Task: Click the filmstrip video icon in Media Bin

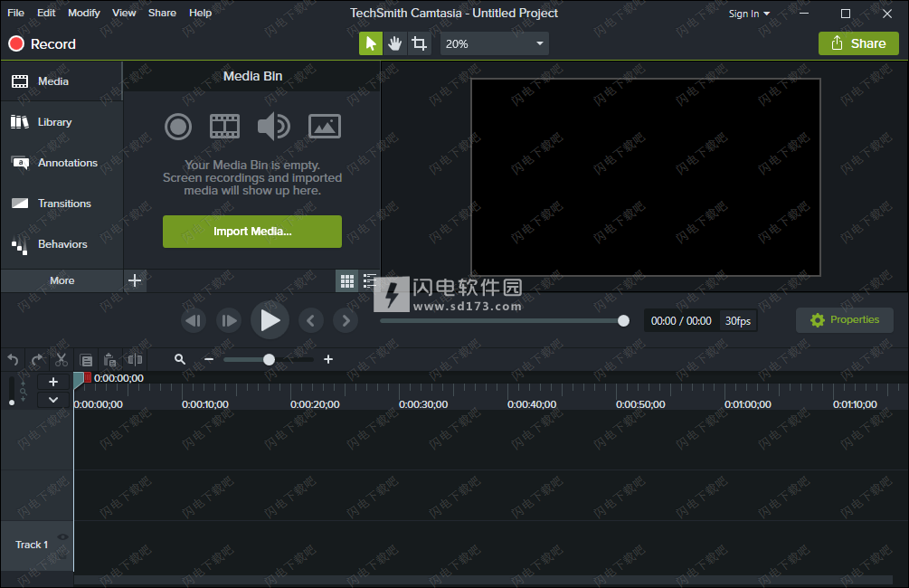Action: tap(224, 126)
